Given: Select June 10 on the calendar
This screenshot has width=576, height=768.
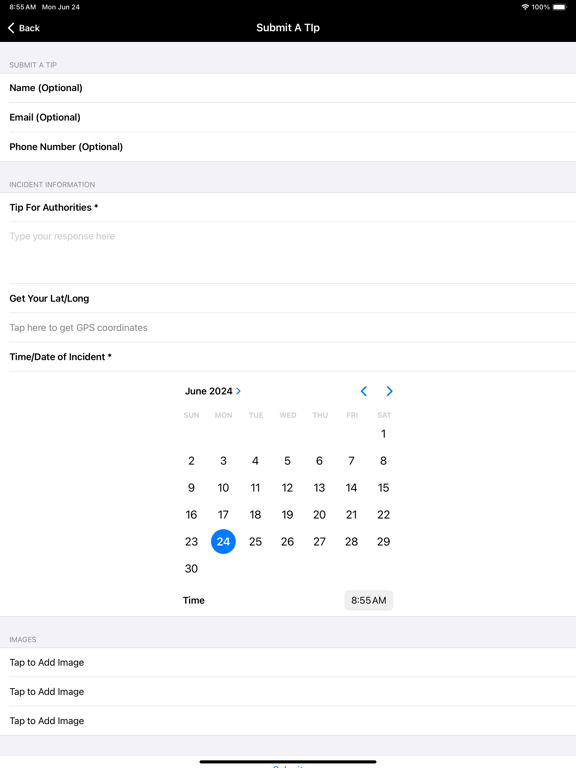Looking at the screenshot, I should coord(223,488).
